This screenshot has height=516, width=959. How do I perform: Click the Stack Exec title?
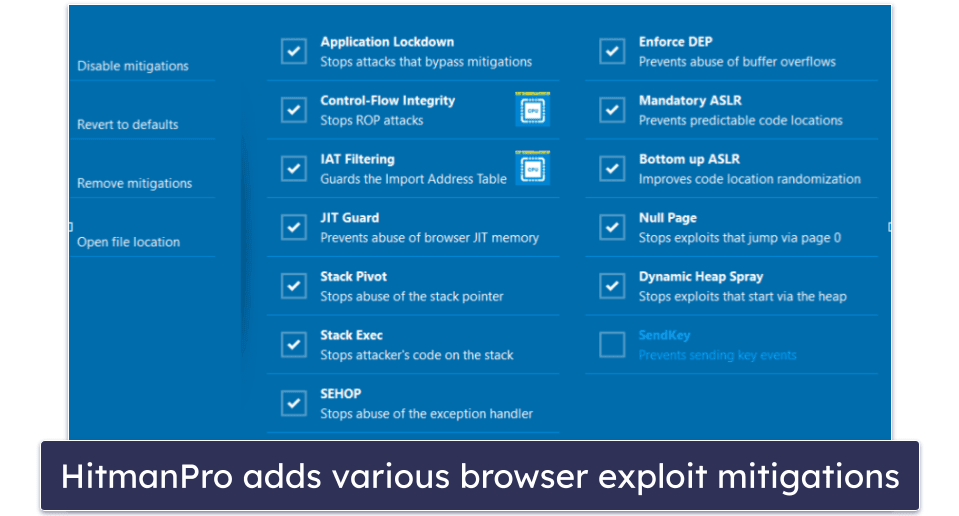[x=351, y=335]
